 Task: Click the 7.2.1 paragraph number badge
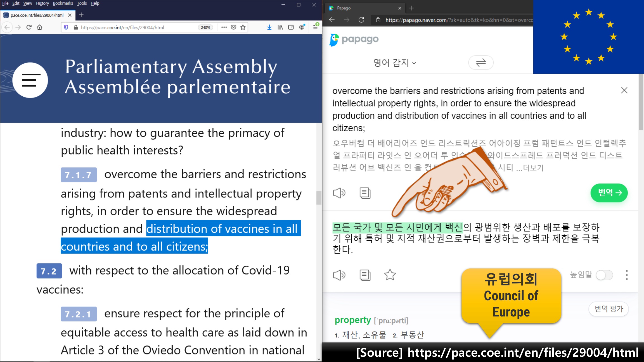tap(79, 314)
